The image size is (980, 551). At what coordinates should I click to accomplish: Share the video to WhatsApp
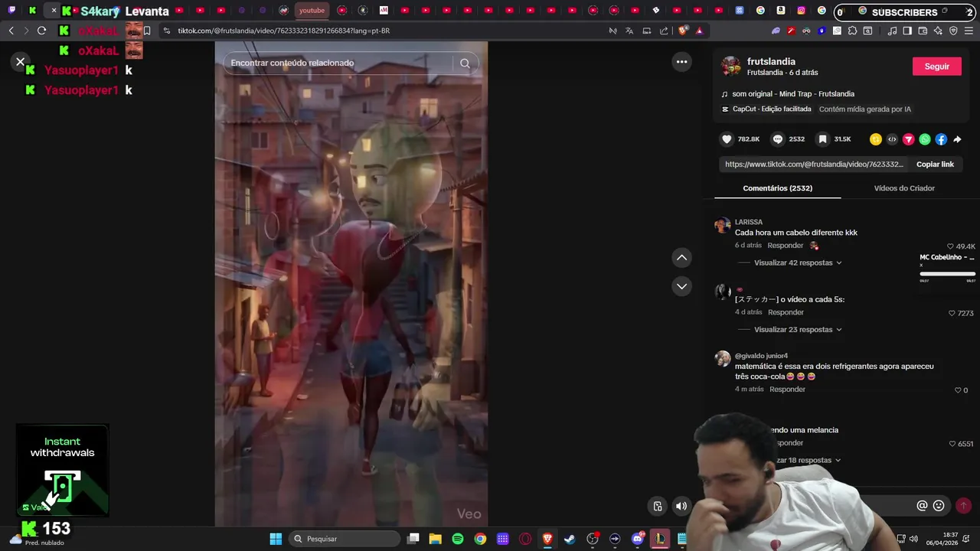[x=925, y=139]
